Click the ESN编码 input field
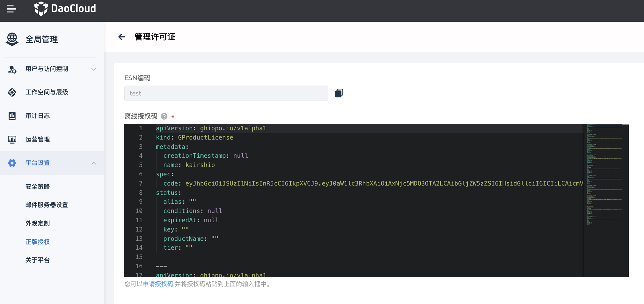Screen dimensions: 644x304 click(226, 93)
